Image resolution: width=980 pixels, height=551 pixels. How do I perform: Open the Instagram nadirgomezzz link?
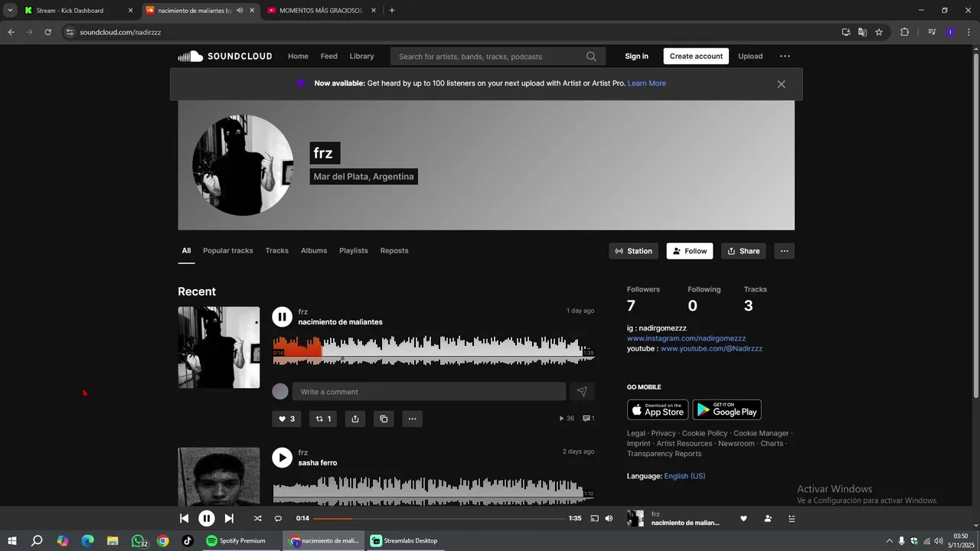[x=686, y=338]
